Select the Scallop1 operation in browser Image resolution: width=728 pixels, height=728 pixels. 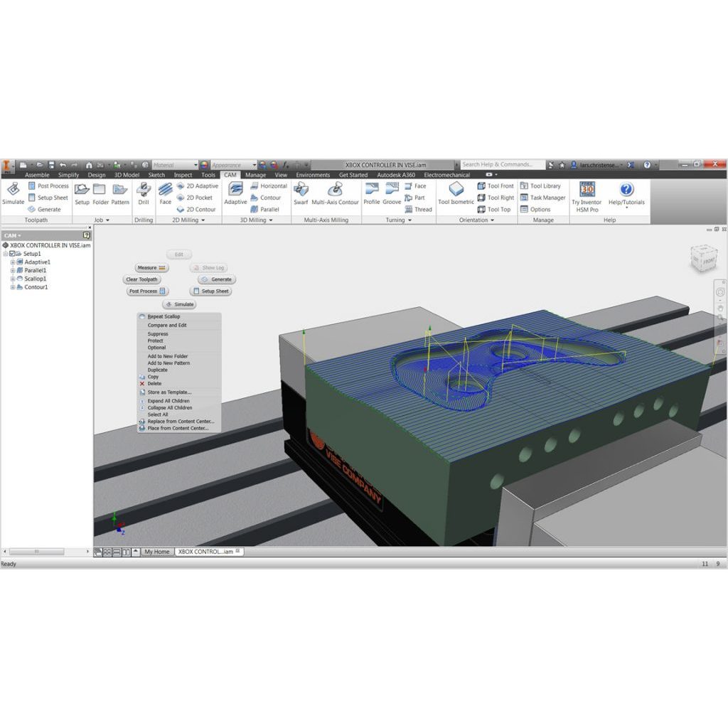click(x=36, y=279)
